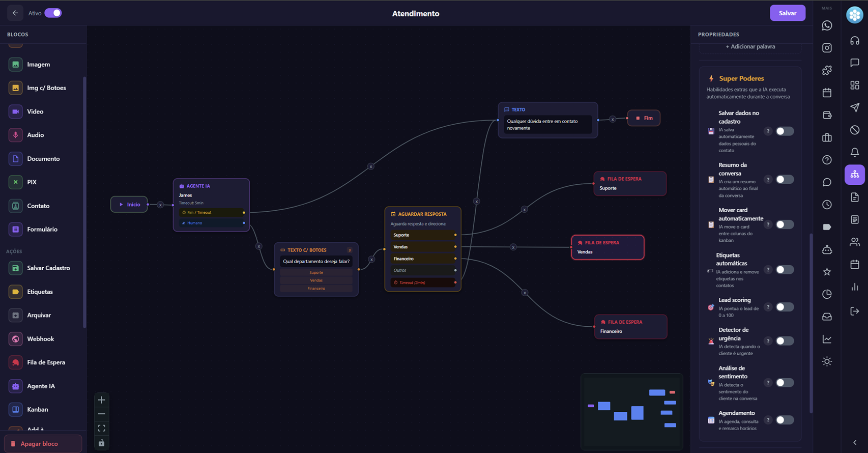Image resolution: width=868 pixels, height=453 pixels.
Task: Enable Etiquetas automáticas
Action: point(785,270)
